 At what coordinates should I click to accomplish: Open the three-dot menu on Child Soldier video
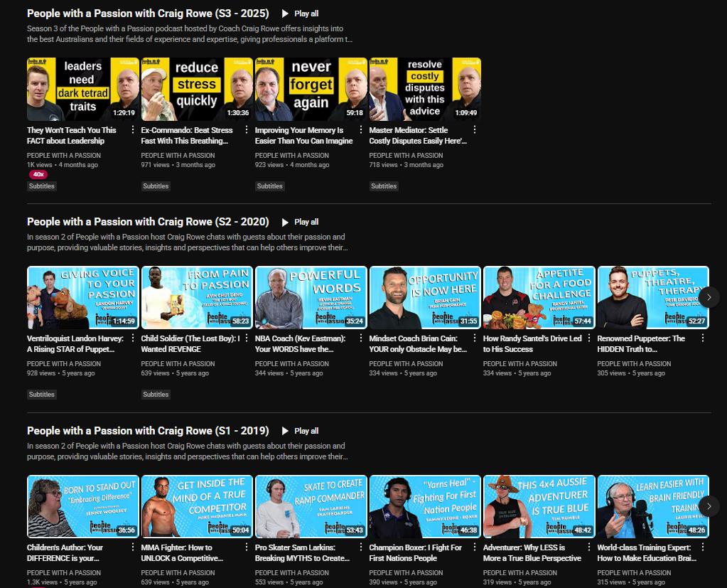[x=247, y=338]
